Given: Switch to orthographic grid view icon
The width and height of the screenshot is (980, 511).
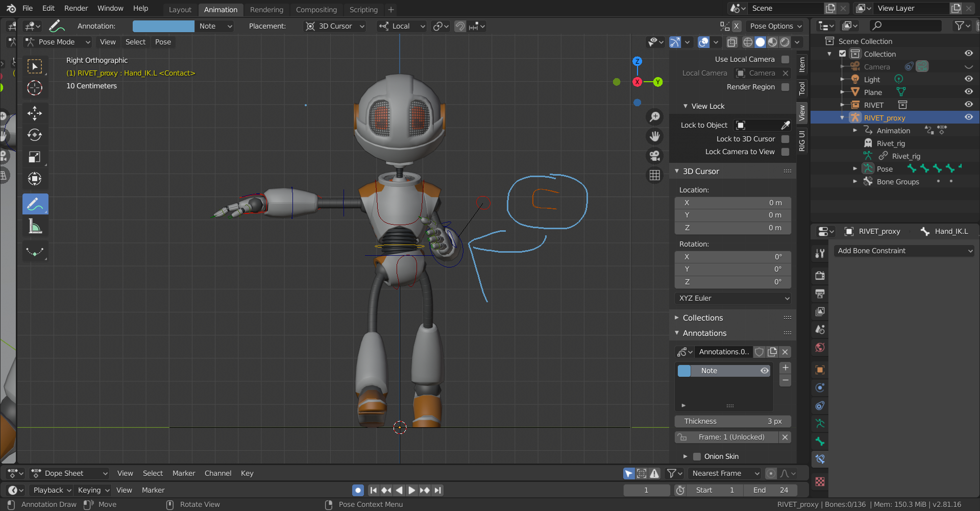Looking at the screenshot, I should click(654, 175).
